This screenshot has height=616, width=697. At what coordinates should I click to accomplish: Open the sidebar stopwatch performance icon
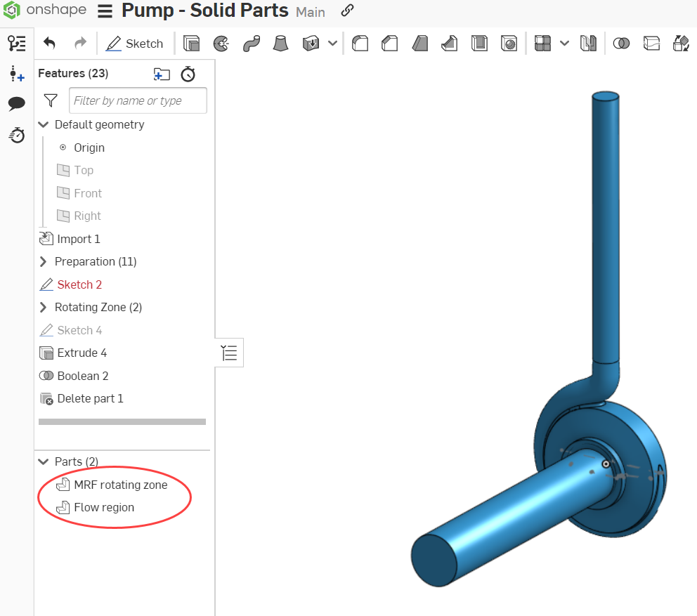coord(17,135)
